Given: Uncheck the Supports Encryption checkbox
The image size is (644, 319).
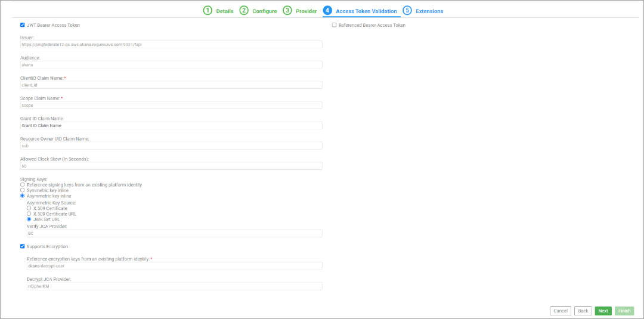Looking at the screenshot, I should (x=23, y=246).
